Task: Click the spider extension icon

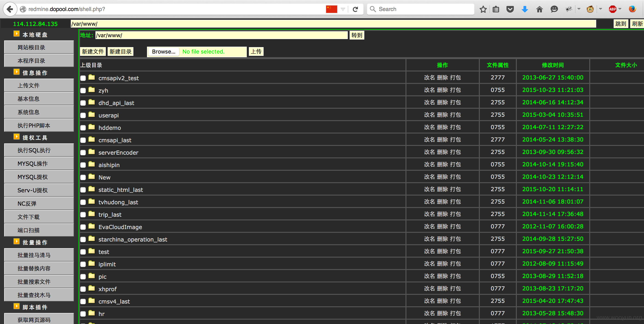Action: (x=569, y=9)
